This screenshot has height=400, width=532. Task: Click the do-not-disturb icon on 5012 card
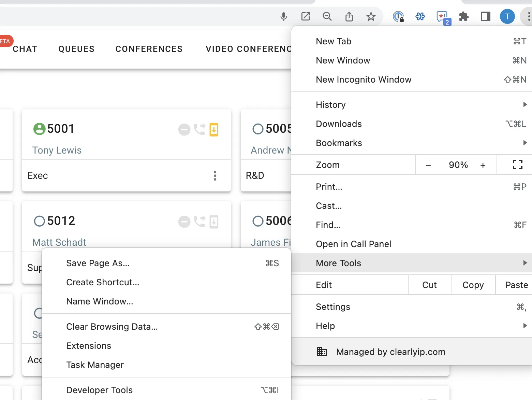click(184, 222)
